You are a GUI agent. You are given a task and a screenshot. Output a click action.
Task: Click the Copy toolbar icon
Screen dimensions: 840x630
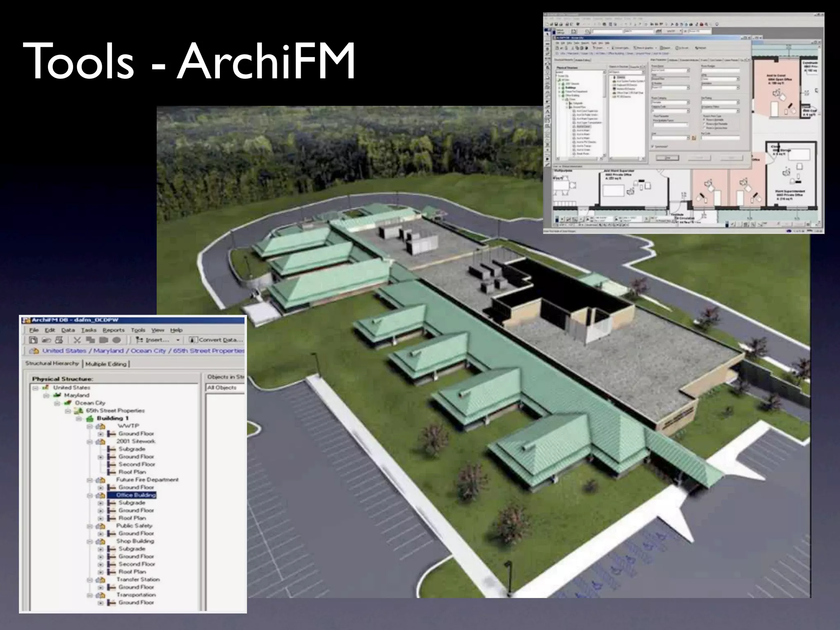pos(90,340)
